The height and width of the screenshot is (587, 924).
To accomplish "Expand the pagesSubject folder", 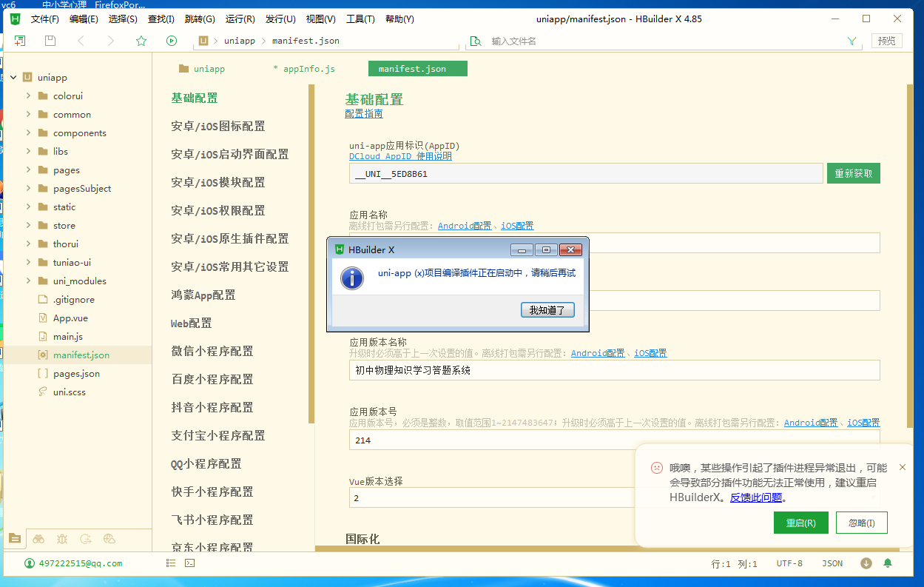I will point(28,189).
